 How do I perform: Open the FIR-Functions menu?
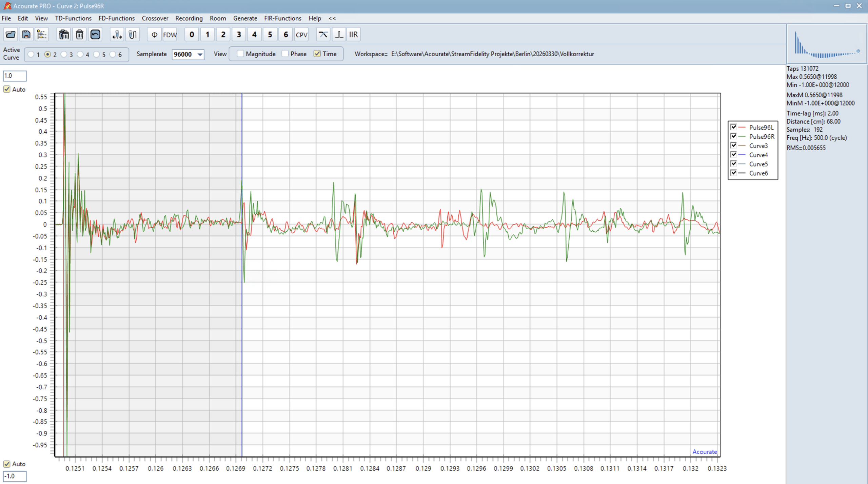[282, 18]
